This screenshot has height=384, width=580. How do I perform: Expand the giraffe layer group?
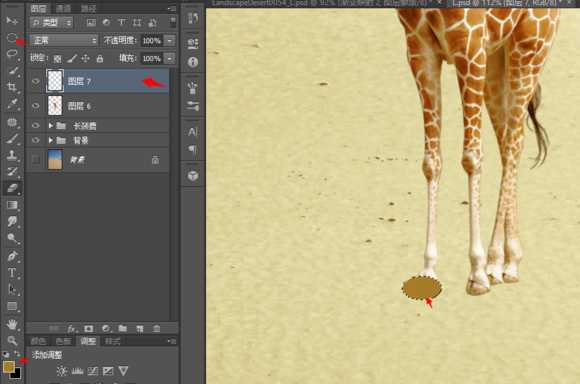(51, 126)
